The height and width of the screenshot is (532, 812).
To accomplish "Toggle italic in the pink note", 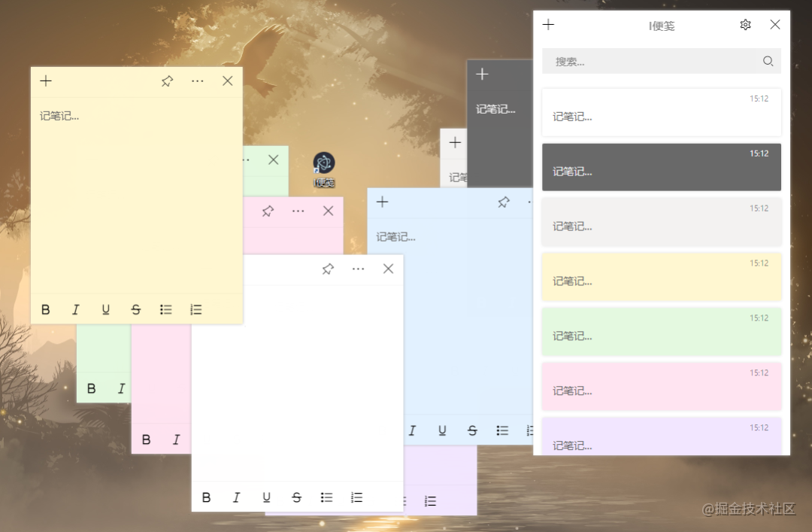I will click(x=176, y=439).
